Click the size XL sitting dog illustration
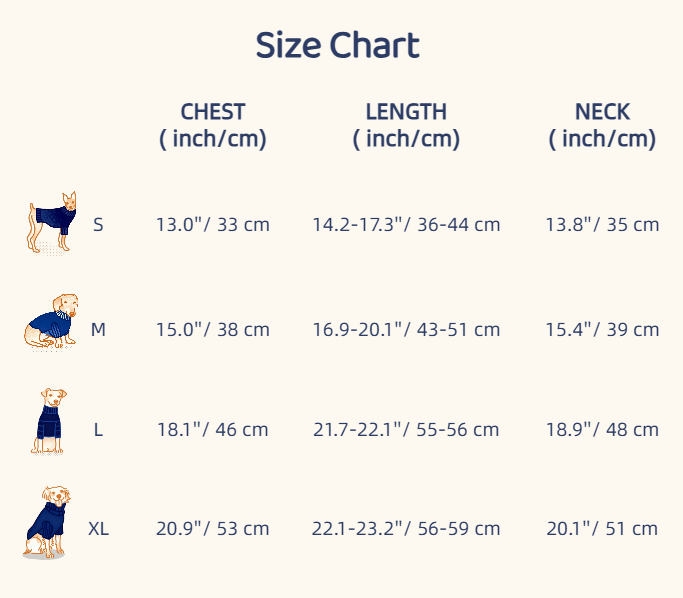Image resolution: width=683 pixels, height=598 pixels. pos(47,522)
